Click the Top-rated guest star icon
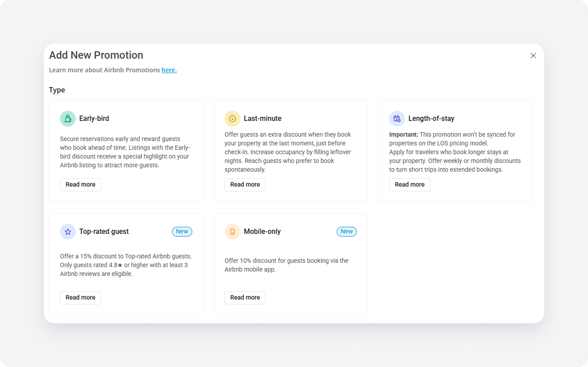The image size is (588, 367). [68, 232]
